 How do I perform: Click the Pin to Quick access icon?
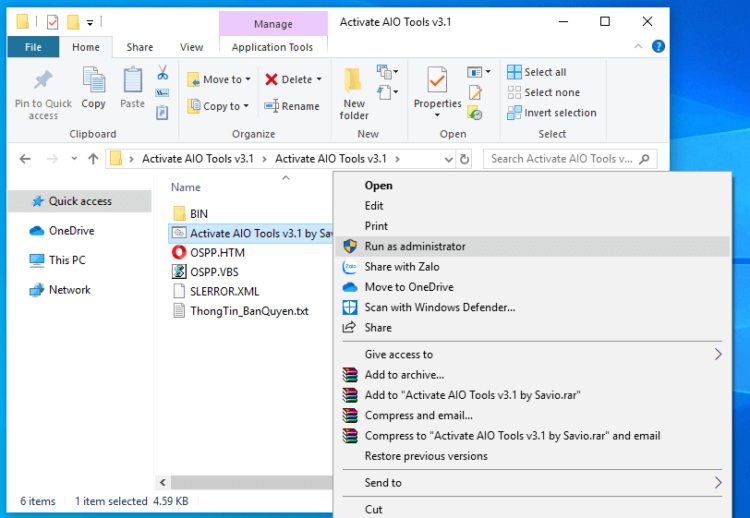(43, 82)
